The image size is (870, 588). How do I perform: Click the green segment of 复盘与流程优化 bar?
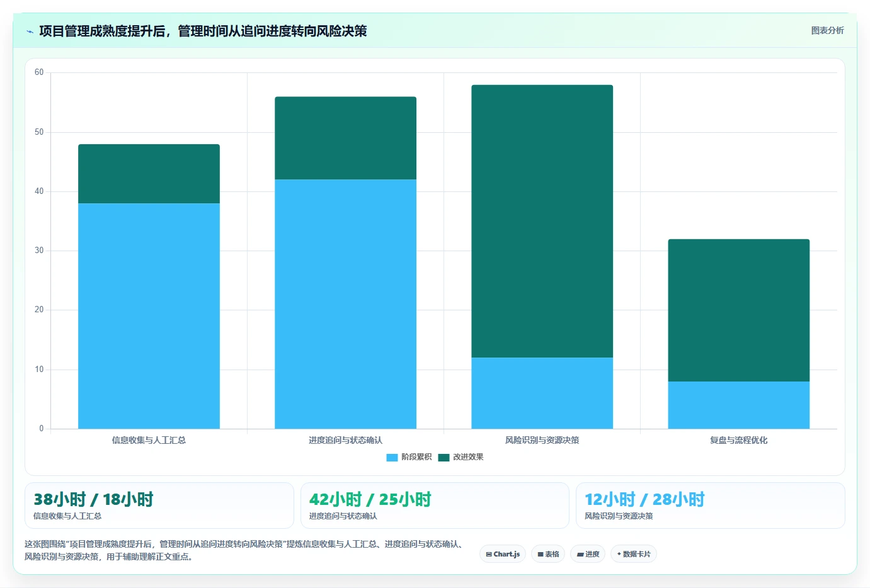tap(738, 310)
